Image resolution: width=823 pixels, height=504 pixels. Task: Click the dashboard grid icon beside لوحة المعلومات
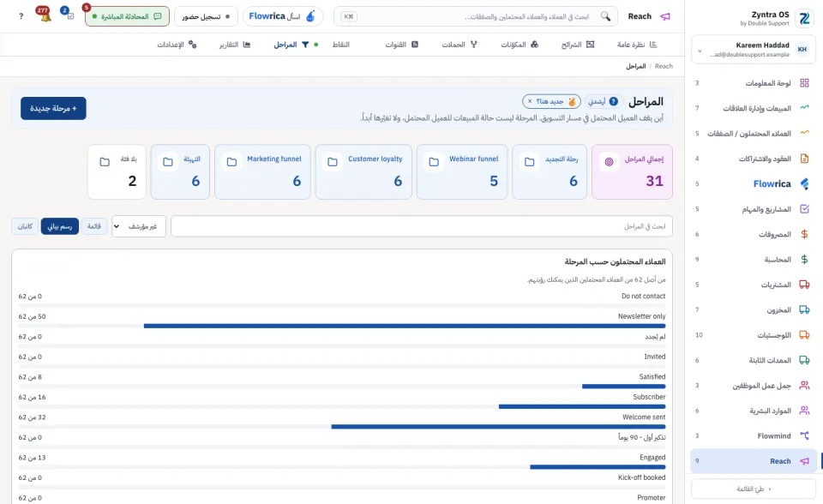pos(804,83)
